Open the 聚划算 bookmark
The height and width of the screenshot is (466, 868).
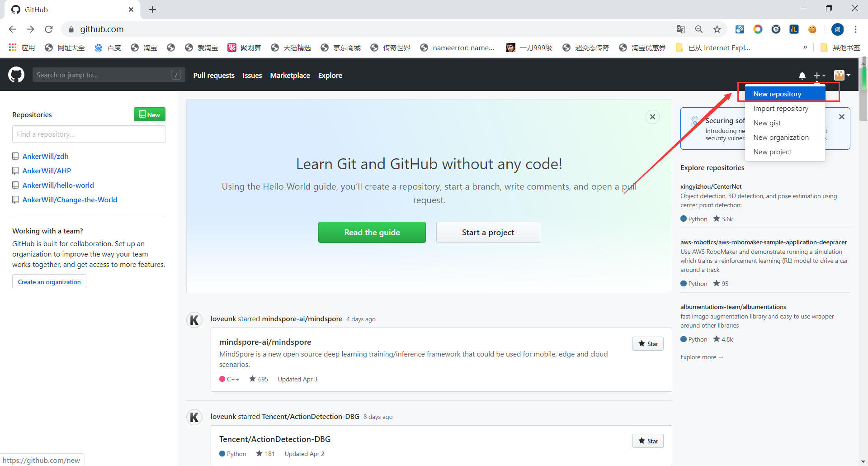click(x=244, y=48)
